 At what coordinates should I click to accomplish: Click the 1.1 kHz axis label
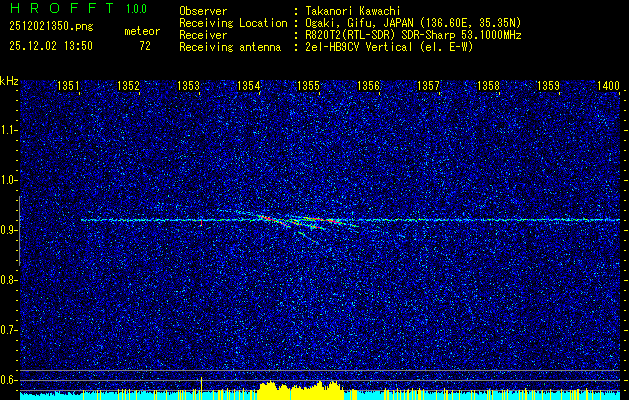tap(8, 130)
